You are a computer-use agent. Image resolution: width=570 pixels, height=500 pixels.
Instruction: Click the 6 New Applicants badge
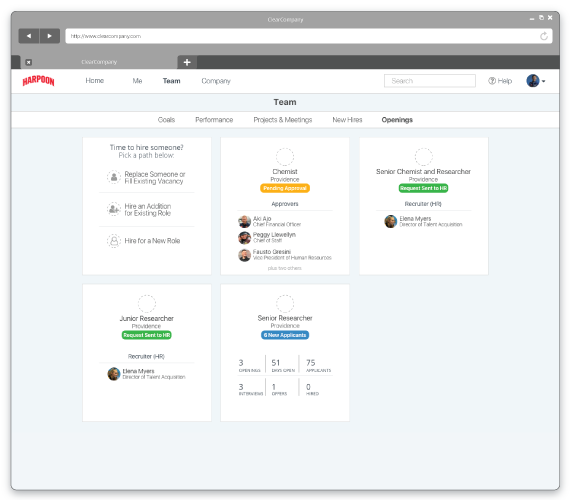tap(285, 335)
